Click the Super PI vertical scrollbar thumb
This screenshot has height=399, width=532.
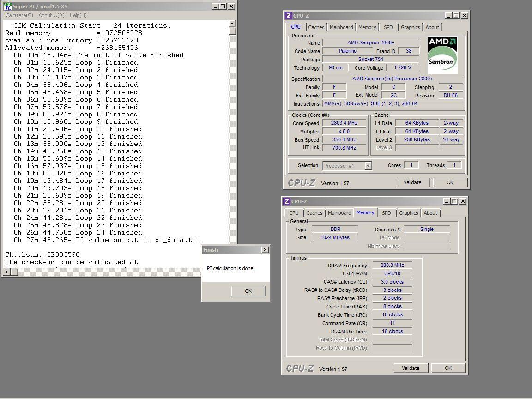pyautogui.click(x=232, y=31)
